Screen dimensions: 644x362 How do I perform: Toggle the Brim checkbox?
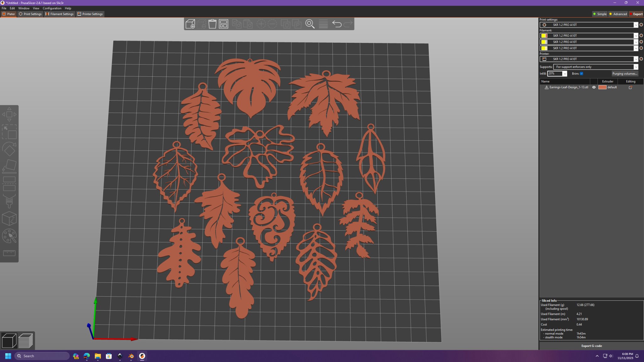click(x=581, y=74)
